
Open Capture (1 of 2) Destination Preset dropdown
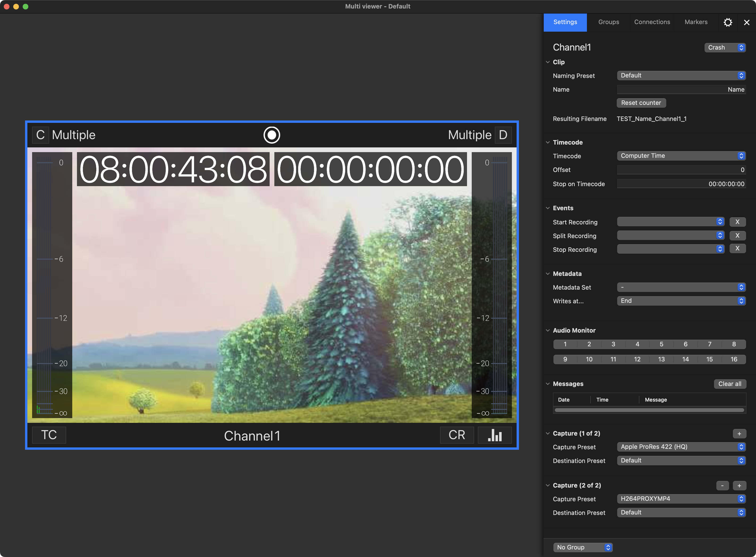tap(681, 461)
